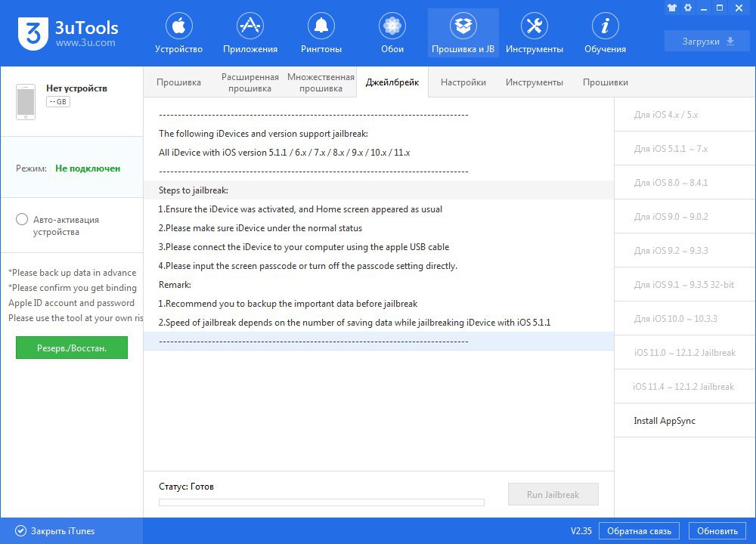Click the Резерв./Восстан. green button

click(72, 348)
